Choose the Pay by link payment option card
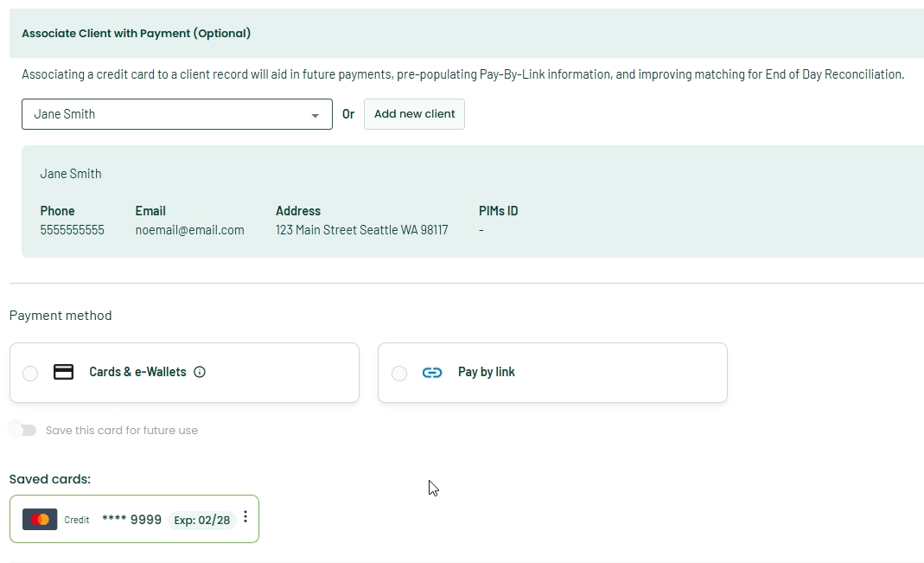The width and height of the screenshot is (924, 563). click(x=552, y=373)
